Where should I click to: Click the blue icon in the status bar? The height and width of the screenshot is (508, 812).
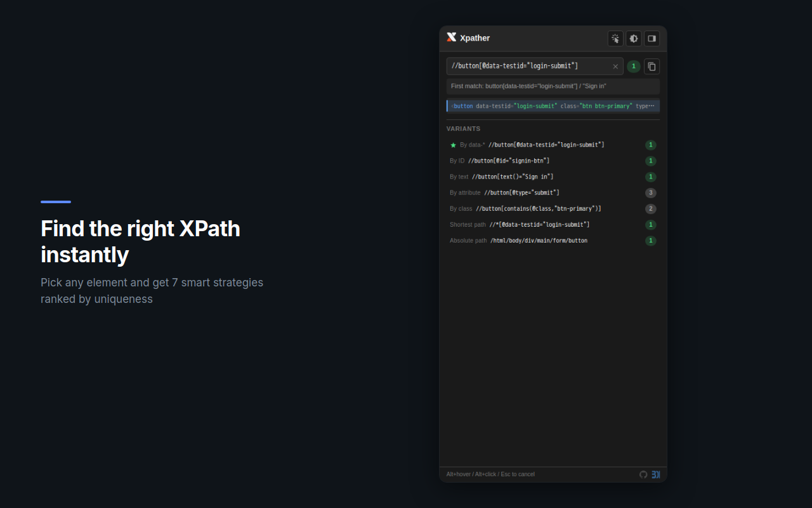pyautogui.click(x=656, y=474)
